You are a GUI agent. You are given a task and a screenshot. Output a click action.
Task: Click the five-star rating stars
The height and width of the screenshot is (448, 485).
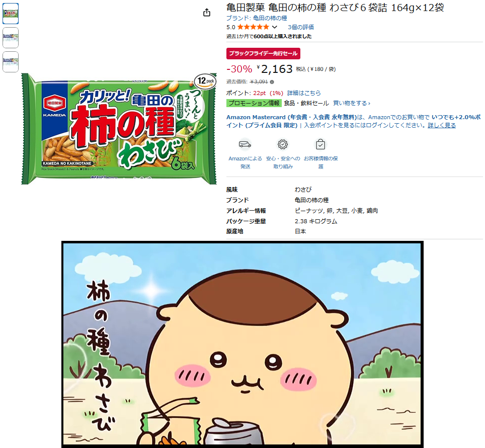(253, 27)
